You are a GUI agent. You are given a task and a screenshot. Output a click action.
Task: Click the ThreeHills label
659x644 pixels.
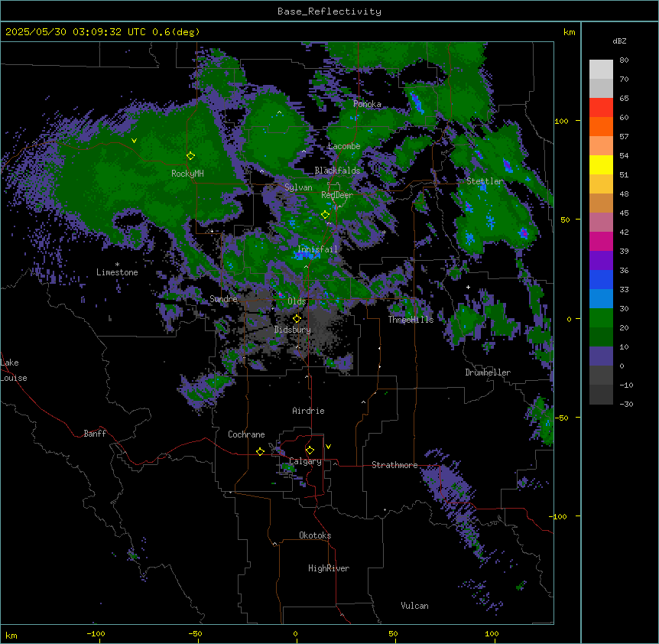tap(411, 320)
